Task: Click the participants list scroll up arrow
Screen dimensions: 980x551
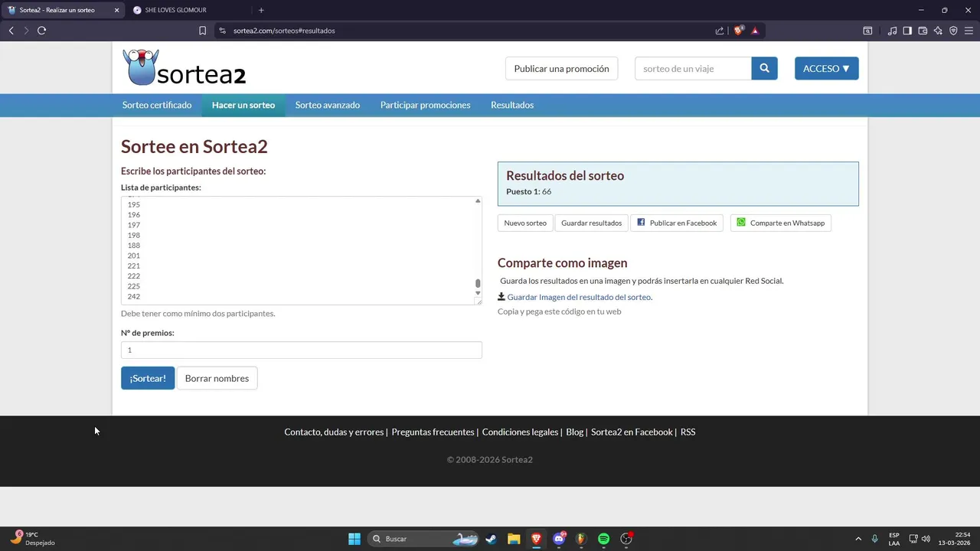Action: coord(478,201)
